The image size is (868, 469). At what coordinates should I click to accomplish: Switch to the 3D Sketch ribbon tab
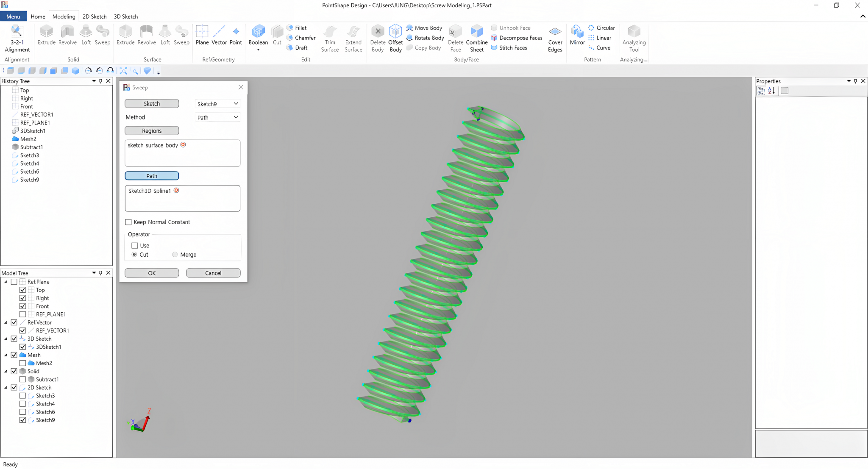tap(125, 16)
